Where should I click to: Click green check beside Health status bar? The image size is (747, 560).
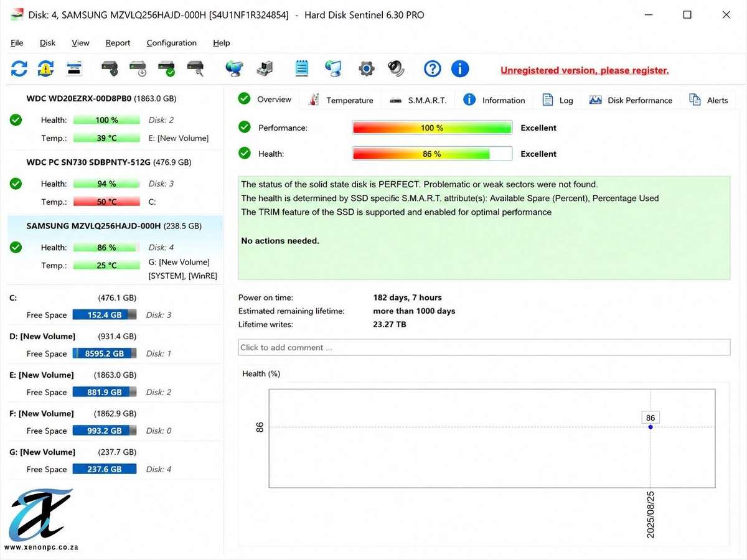tap(245, 153)
